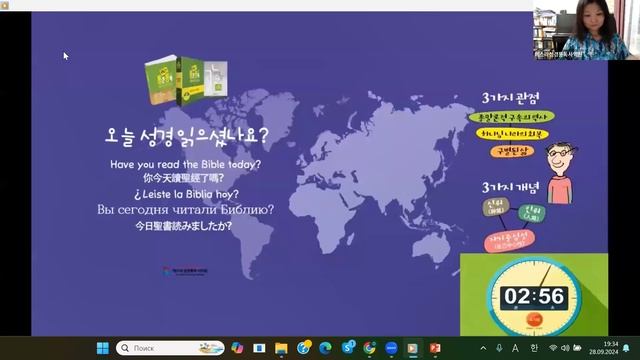Click the app icon at window top-left

[4, 5]
